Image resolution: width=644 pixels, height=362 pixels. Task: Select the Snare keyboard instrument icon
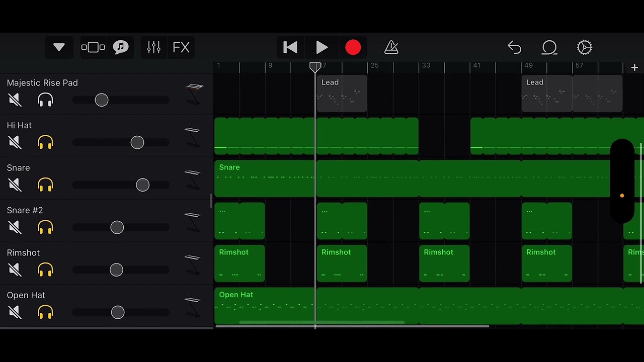coord(193,179)
